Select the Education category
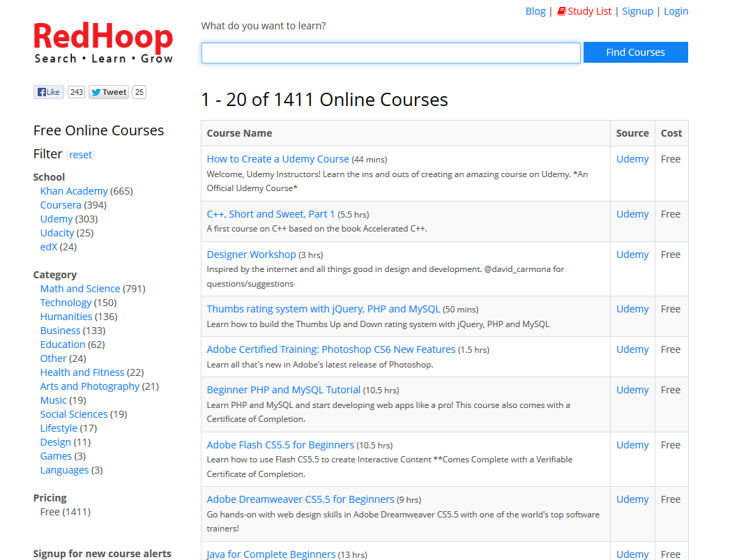 [x=63, y=345]
